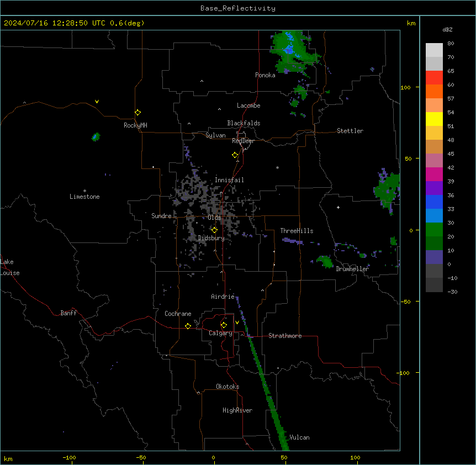Click the dBZ legend heading
Screen dimensions: 476x465
coord(447,29)
